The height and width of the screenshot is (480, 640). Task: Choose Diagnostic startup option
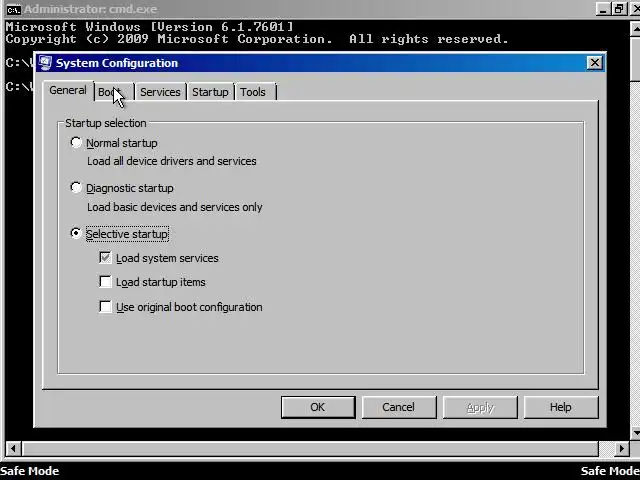(76, 187)
